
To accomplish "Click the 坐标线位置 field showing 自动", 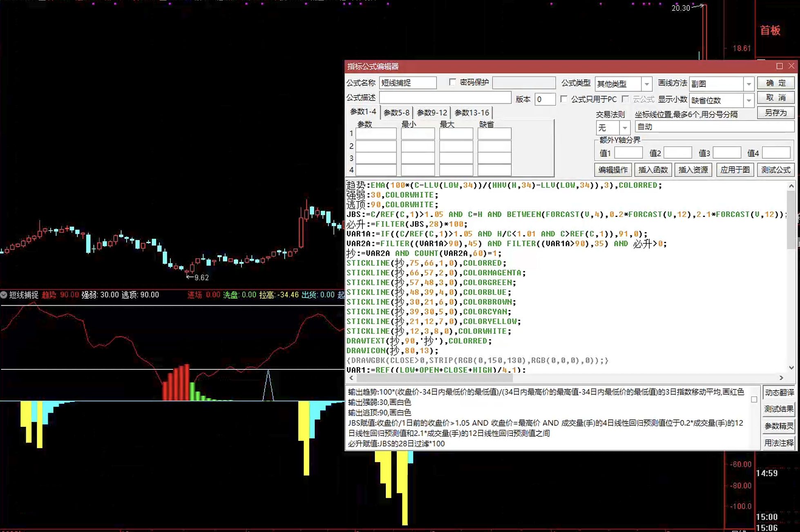I will coord(714,127).
